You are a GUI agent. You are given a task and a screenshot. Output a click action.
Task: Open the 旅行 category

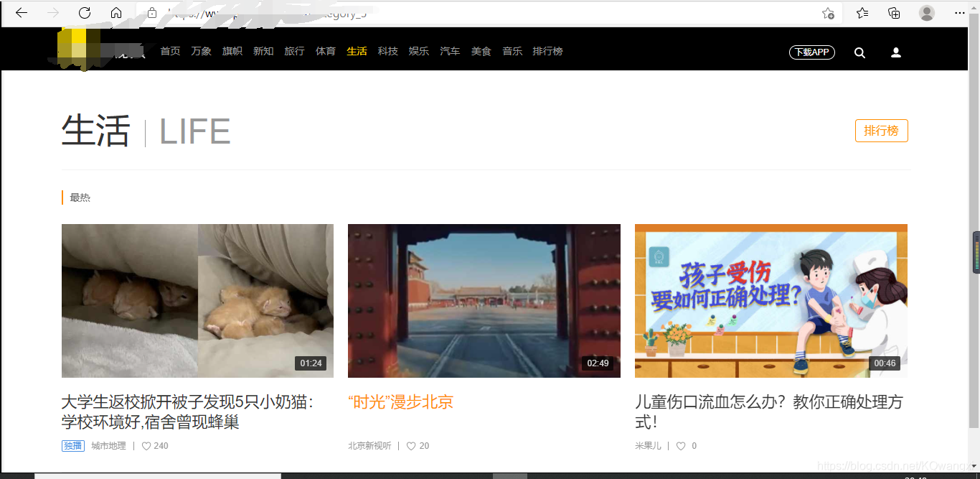point(294,51)
